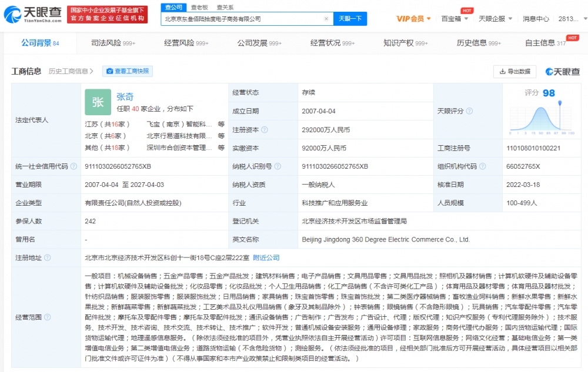This screenshot has width=588, height=372.
Task: Click organization code 66052765X
Action: pyautogui.click(x=523, y=166)
